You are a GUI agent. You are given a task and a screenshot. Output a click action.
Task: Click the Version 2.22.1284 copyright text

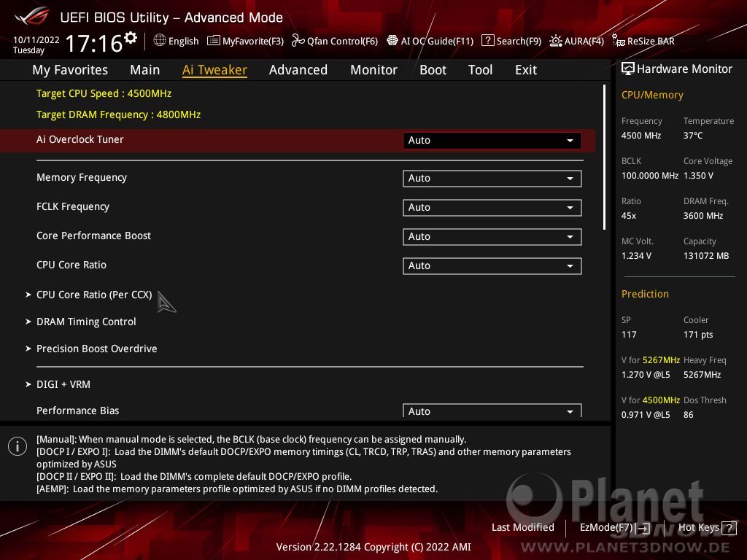pos(373,547)
